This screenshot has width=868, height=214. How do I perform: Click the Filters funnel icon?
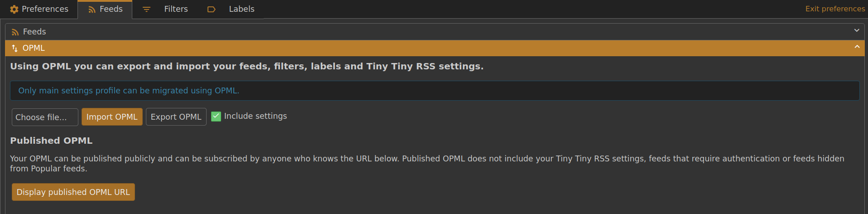coord(146,10)
